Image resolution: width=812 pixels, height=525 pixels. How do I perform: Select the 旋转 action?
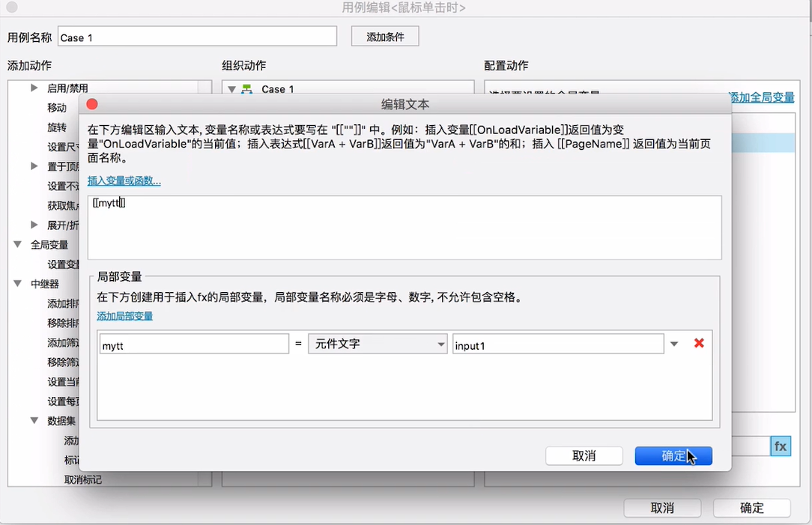[x=57, y=127]
